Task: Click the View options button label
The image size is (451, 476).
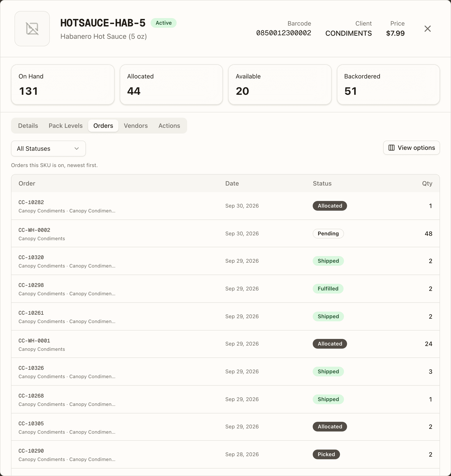Action: [416, 148]
